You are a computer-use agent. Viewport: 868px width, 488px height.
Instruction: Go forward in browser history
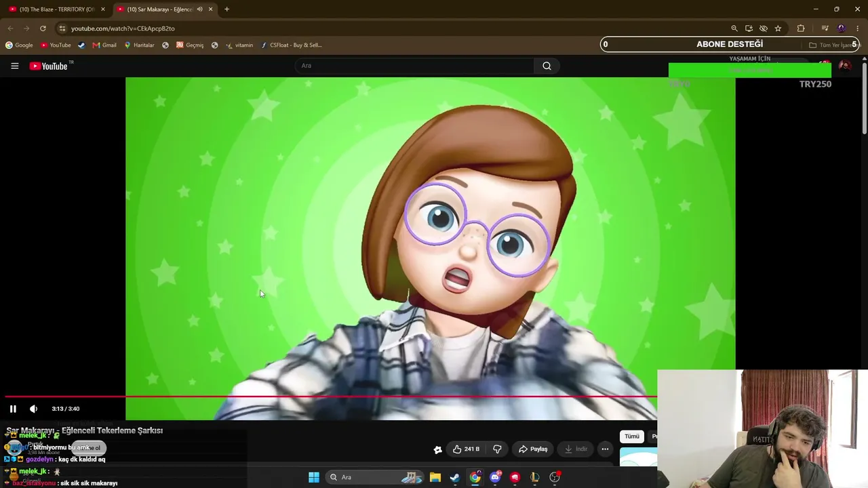pyautogui.click(x=26, y=28)
